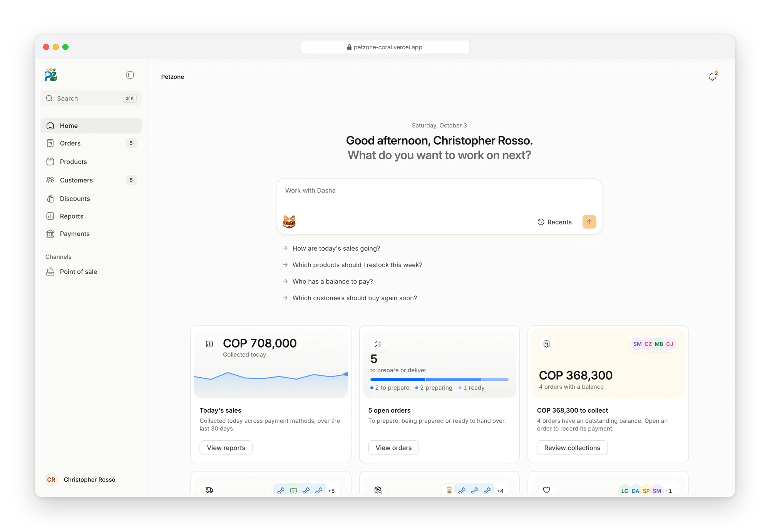
Task: Click the search magnifier icon in the sidebar
Action: (x=49, y=98)
